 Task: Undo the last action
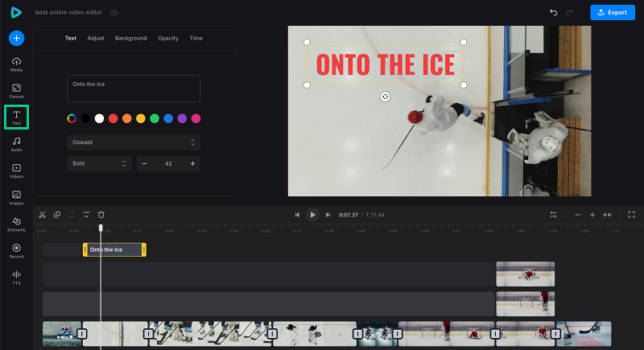click(554, 12)
